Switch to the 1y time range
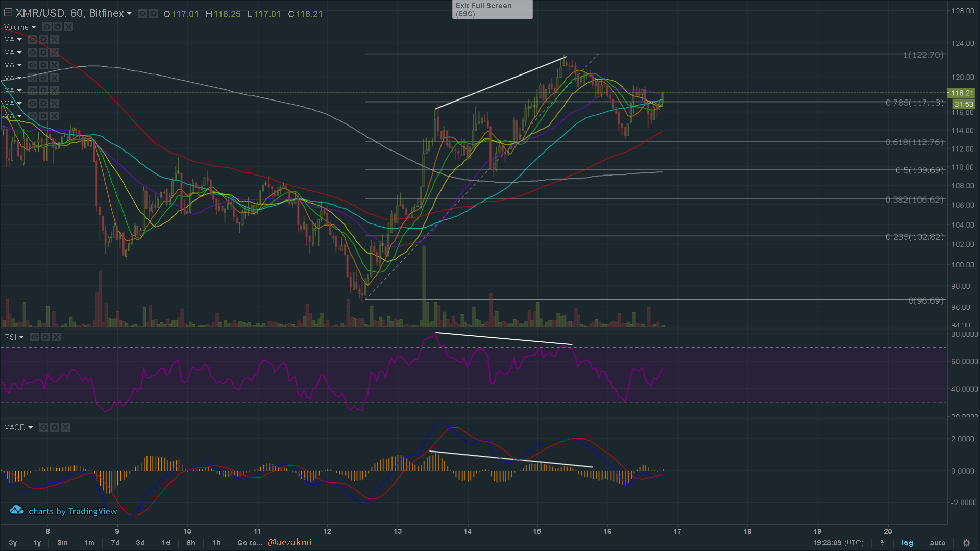The height and width of the screenshot is (551, 980). (37, 543)
